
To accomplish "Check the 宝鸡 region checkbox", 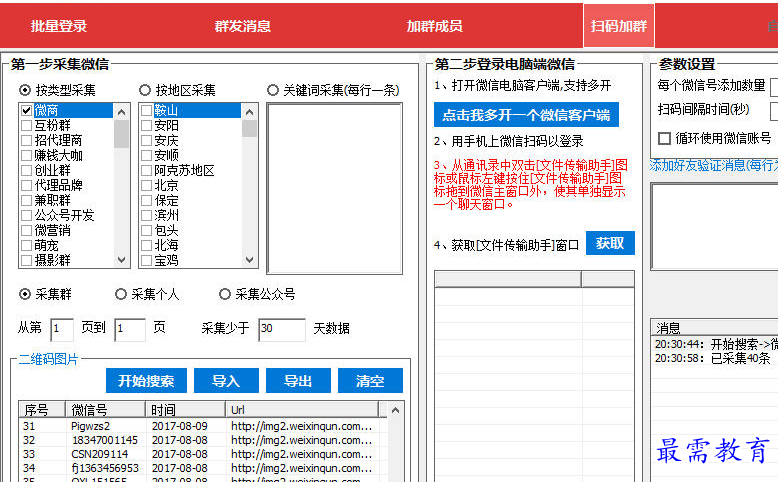I will click(x=146, y=260).
